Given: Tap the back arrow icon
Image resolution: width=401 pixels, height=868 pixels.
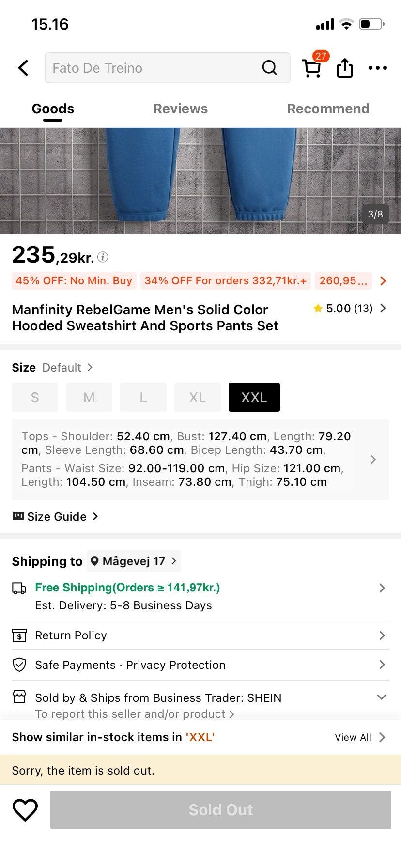Looking at the screenshot, I should tap(23, 68).
